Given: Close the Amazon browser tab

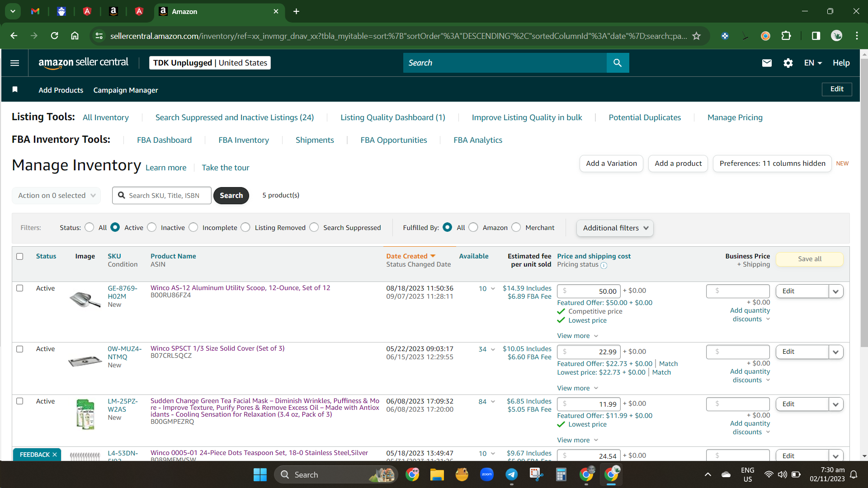Looking at the screenshot, I should (276, 11).
